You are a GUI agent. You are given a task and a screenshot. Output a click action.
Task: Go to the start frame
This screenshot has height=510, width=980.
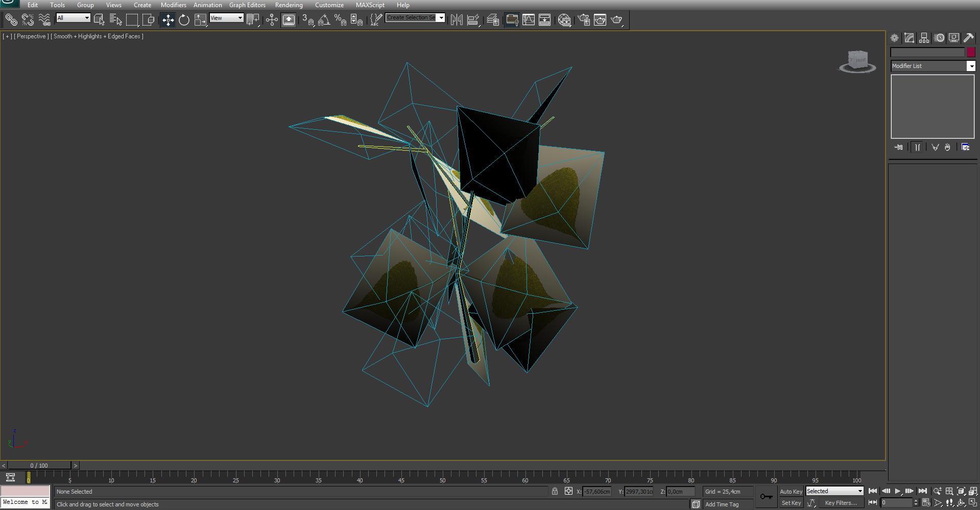click(x=873, y=491)
